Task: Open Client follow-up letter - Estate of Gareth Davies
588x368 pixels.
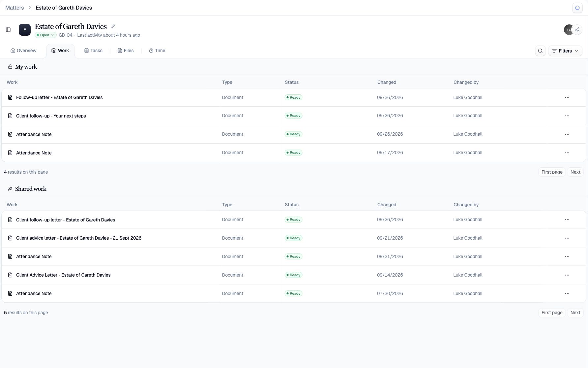Action: 66,220
